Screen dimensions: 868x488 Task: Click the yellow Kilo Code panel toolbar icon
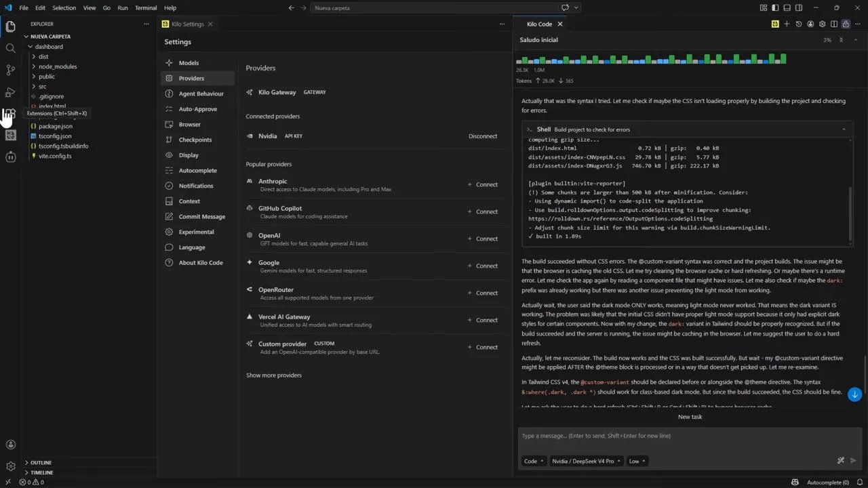(x=774, y=24)
